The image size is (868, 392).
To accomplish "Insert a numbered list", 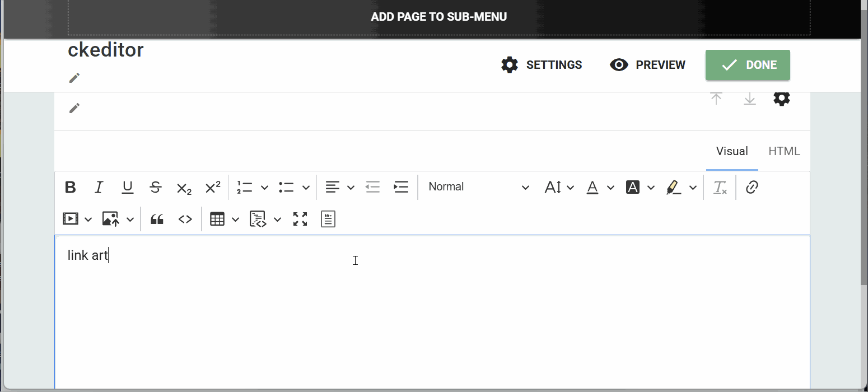I will coord(245,187).
